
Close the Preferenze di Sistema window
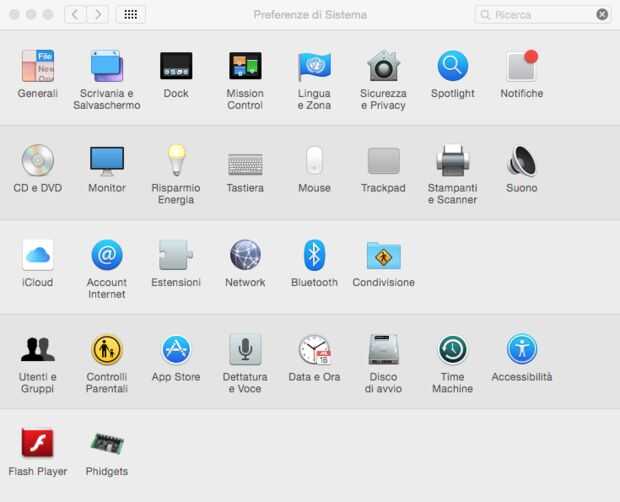[x=15, y=15]
